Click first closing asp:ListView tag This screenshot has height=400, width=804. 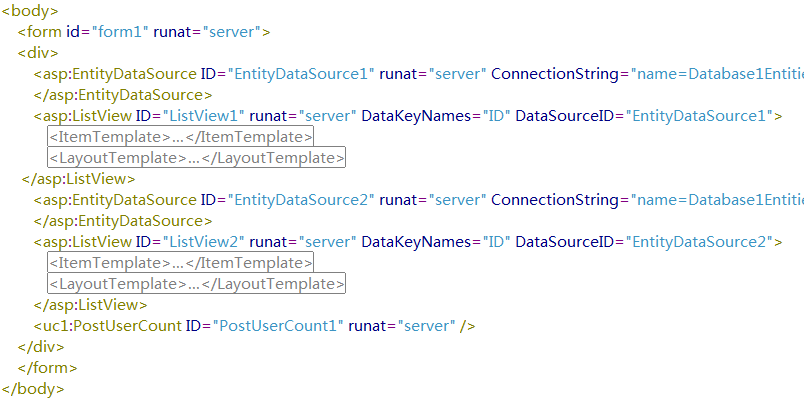(x=78, y=179)
